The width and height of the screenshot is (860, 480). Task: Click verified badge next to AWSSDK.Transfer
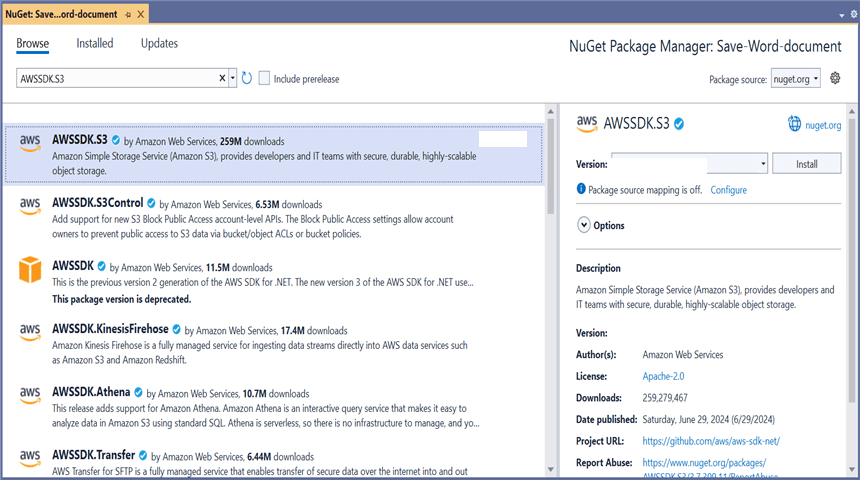coord(143,456)
